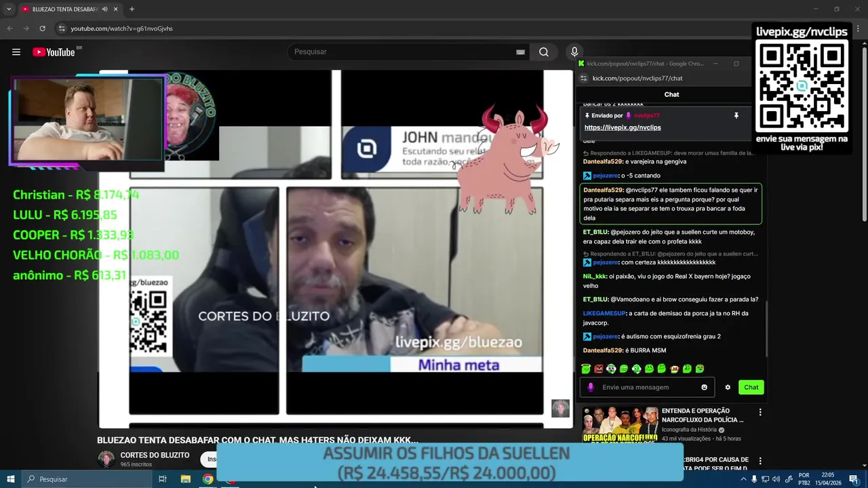Open options menu for Narcofluxo video

pyautogui.click(x=760, y=412)
